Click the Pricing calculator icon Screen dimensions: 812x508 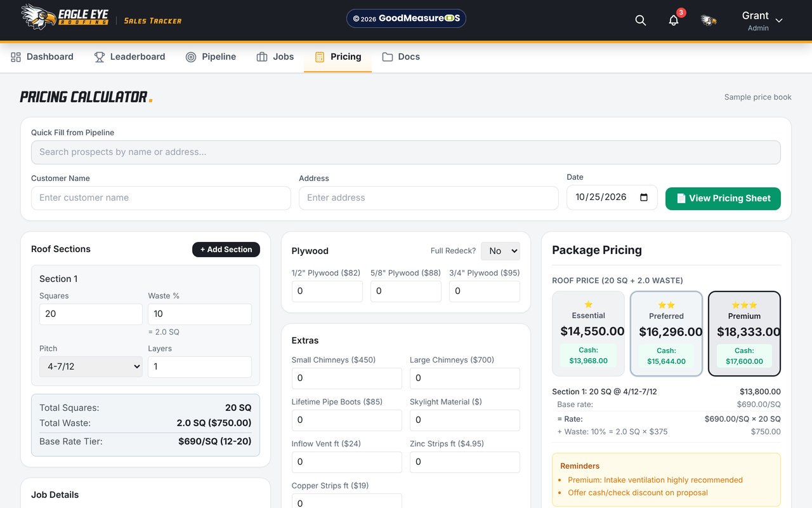point(320,57)
